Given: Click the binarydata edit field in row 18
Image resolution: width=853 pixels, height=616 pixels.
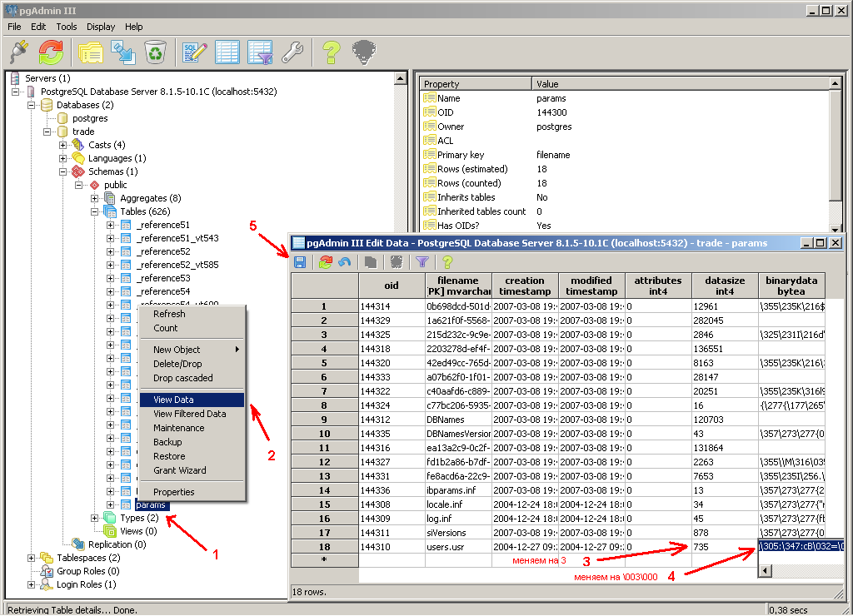Looking at the screenshot, I should (x=801, y=546).
